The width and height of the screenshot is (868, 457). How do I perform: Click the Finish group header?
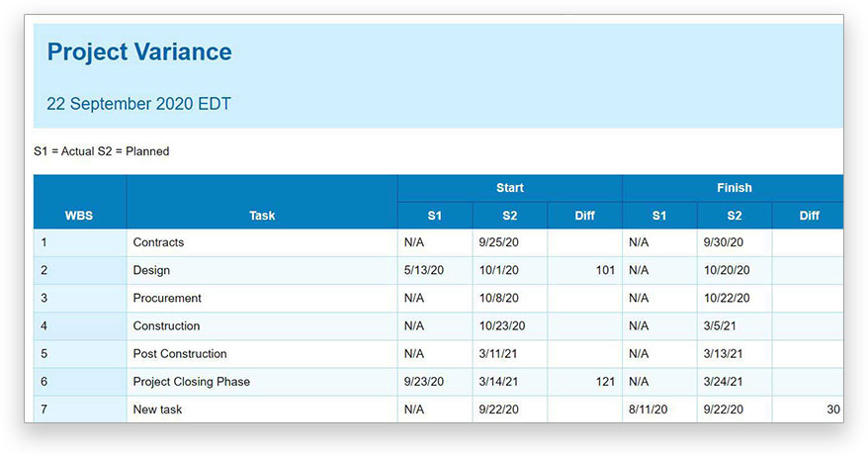(x=734, y=188)
